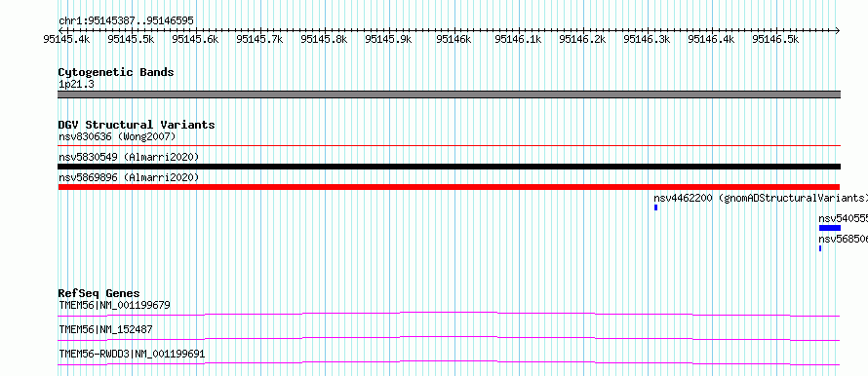Image resolution: width=868 pixels, height=376 pixels.
Task: Click the 1p21.3 band label
Action: coord(76,85)
